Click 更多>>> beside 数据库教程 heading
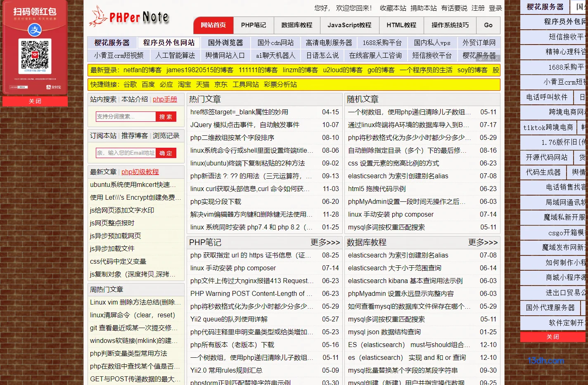Image resolution: width=588 pixels, height=385 pixels. [x=483, y=242]
